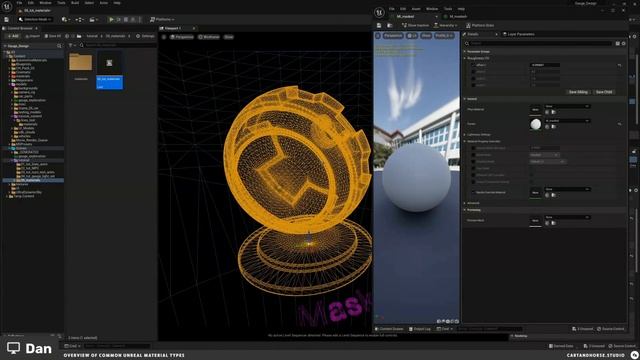Open the viewport options hamburger menu

pos(164,37)
